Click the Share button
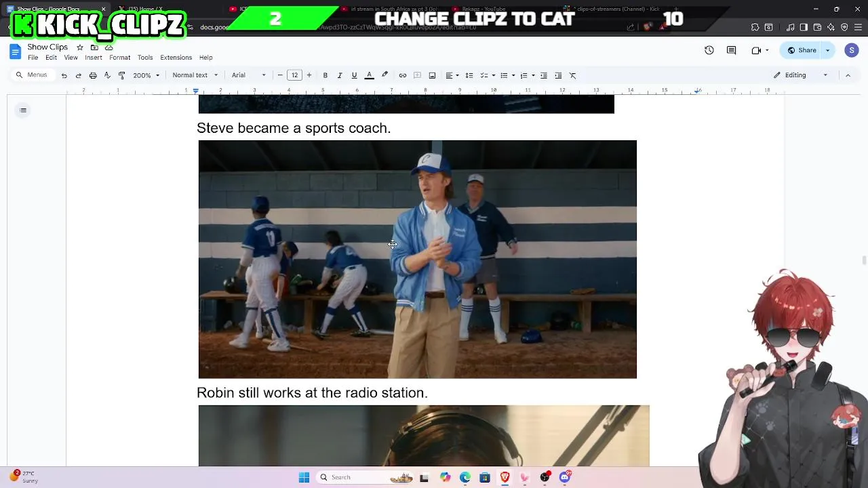Image resolution: width=868 pixels, height=488 pixels. point(801,50)
